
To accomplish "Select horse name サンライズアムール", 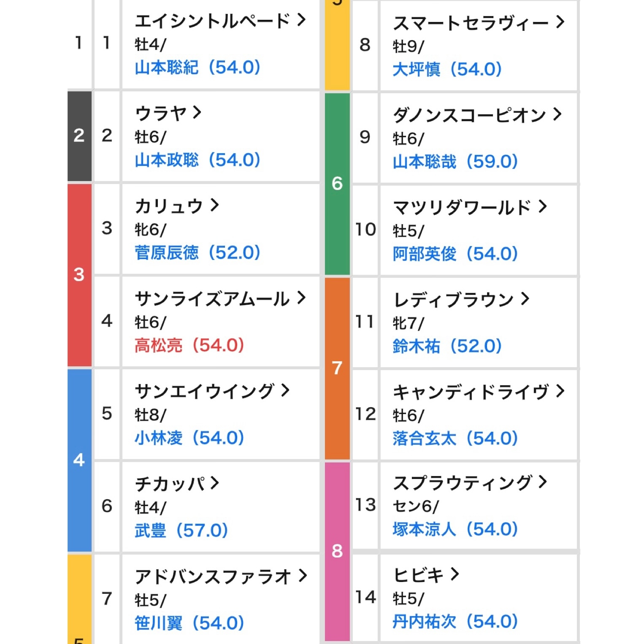I will click(212, 299).
